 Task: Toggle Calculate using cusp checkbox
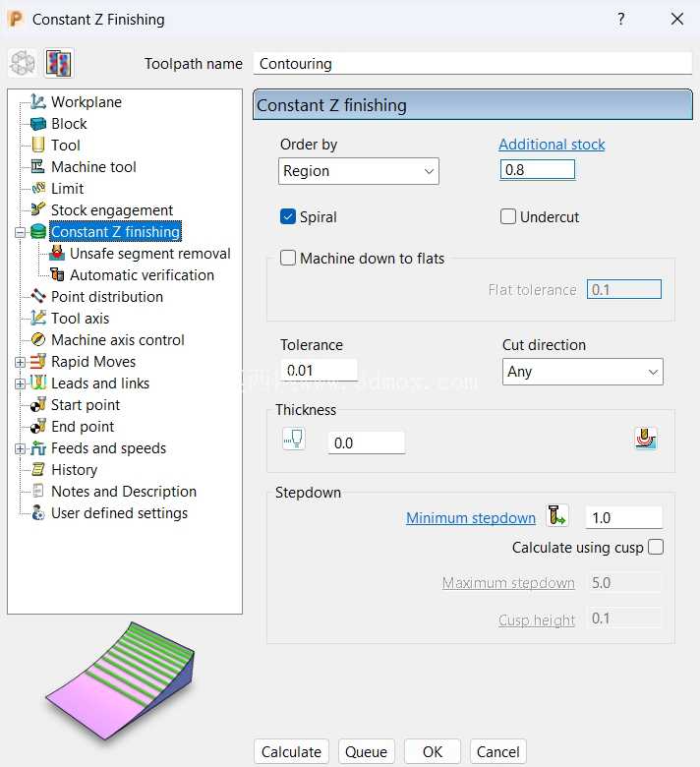tap(656, 547)
